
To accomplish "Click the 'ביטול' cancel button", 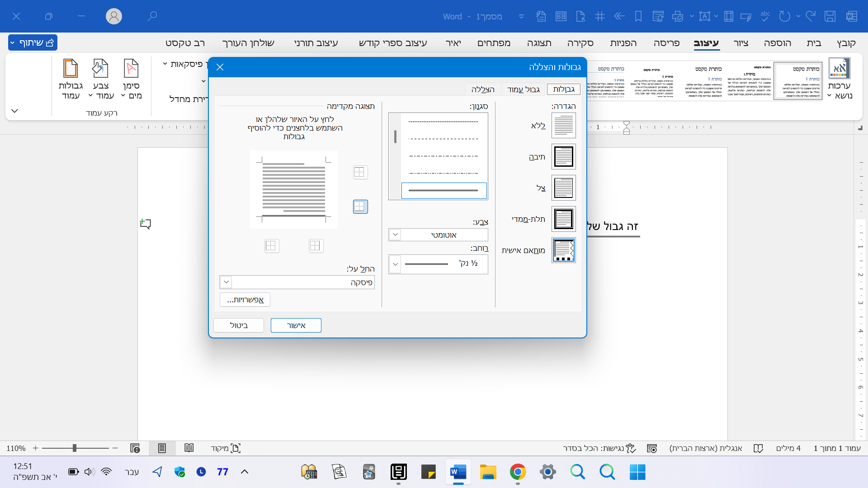I will [x=239, y=325].
